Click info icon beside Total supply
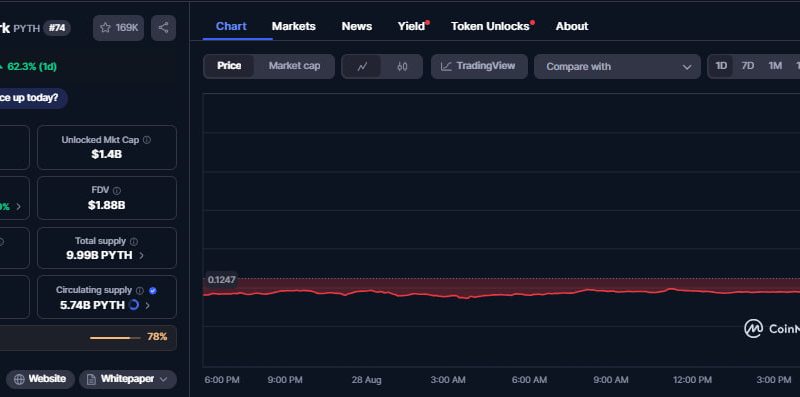The image size is (800, 397). pos(134,241)
